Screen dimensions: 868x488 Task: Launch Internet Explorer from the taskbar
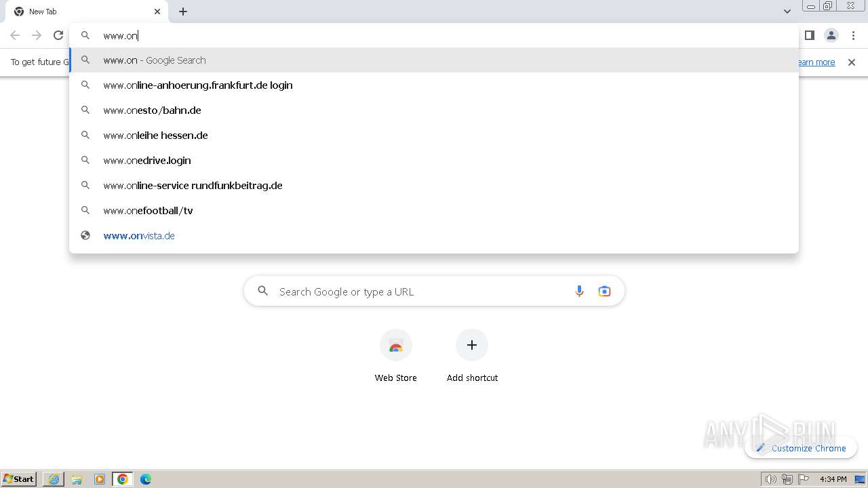click(x=54, y=479)
